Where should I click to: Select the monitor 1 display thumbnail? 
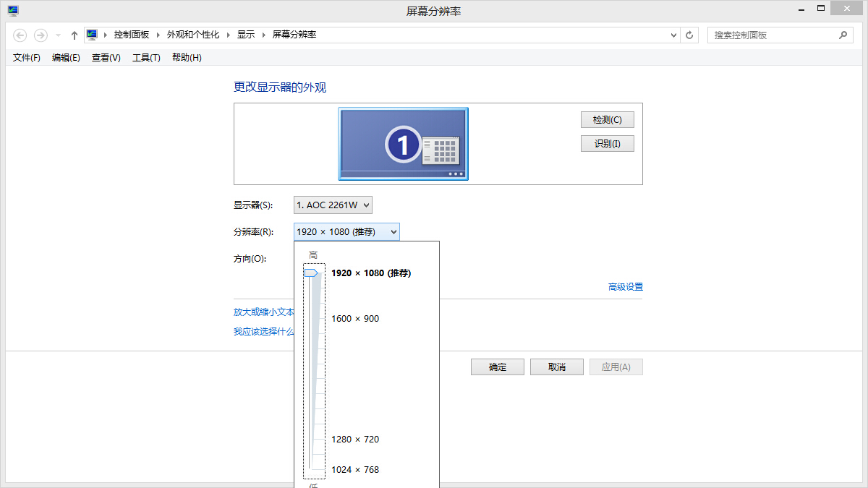(x=403, y=144)
